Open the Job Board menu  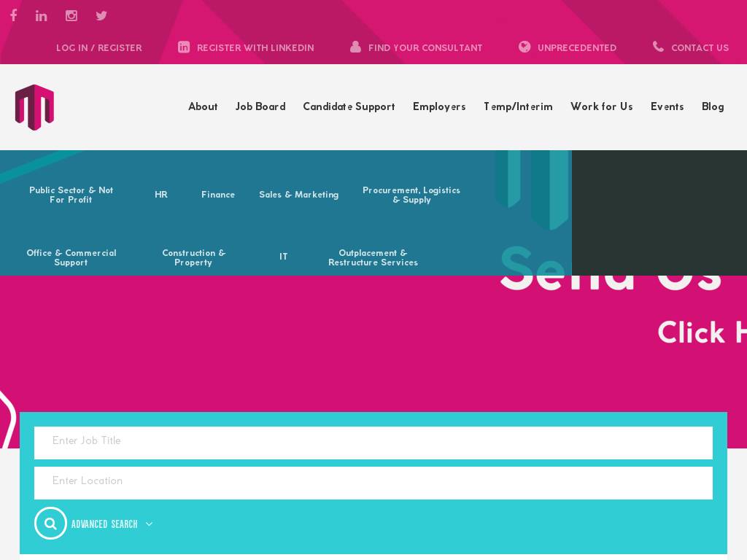(260, 106)
